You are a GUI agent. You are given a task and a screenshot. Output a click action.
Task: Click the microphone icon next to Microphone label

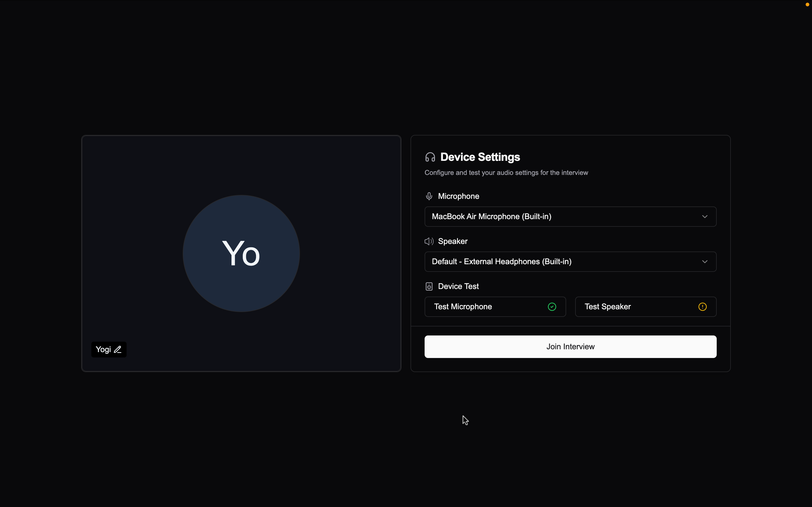point(429,196)
